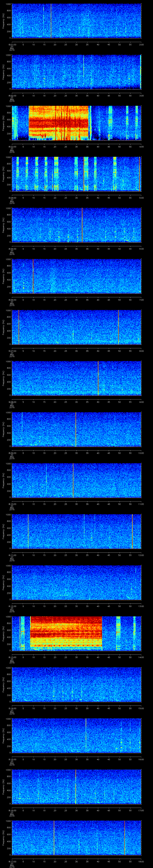
Task: Select the '8:07:00' start time label
Action: [x=12, y=351]
